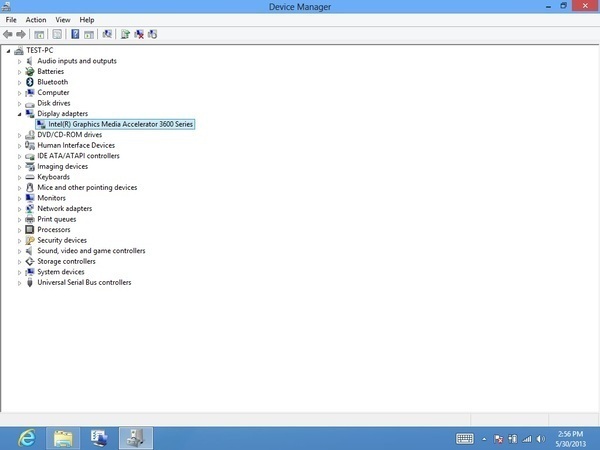
Task: Open the File menu
Action: coord(11,19)
